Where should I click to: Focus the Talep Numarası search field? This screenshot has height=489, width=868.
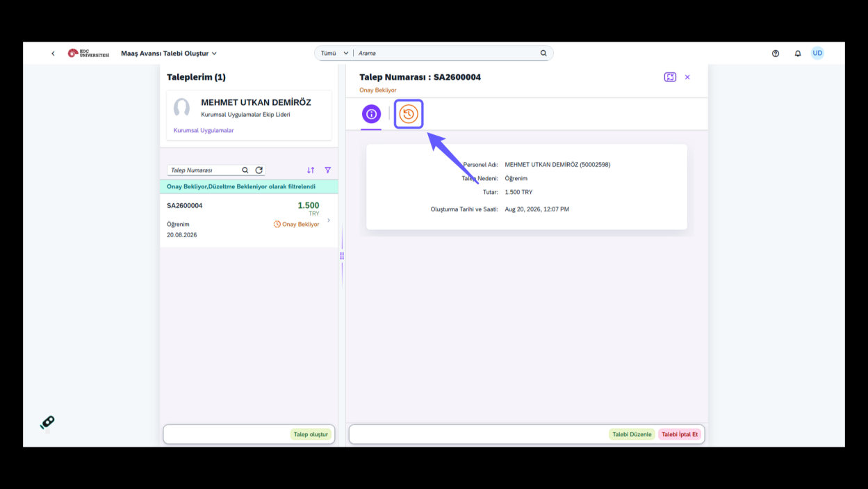[204, 170]
